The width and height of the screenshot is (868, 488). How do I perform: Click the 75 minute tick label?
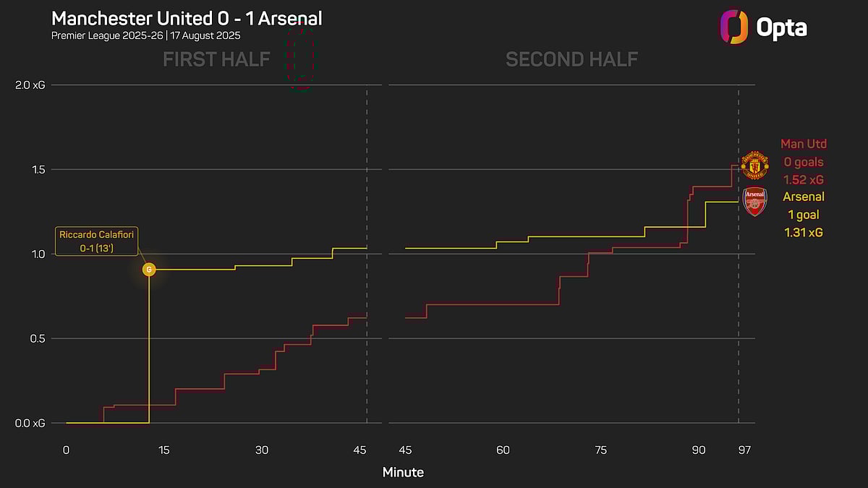coord(600,450)
